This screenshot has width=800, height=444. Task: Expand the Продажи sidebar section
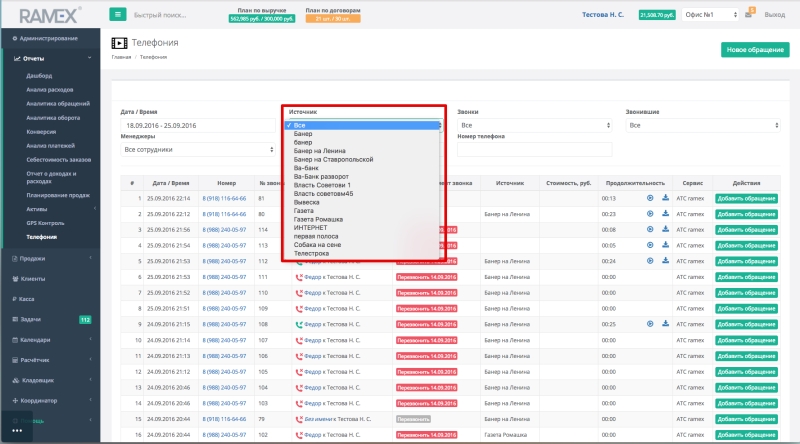90,258
